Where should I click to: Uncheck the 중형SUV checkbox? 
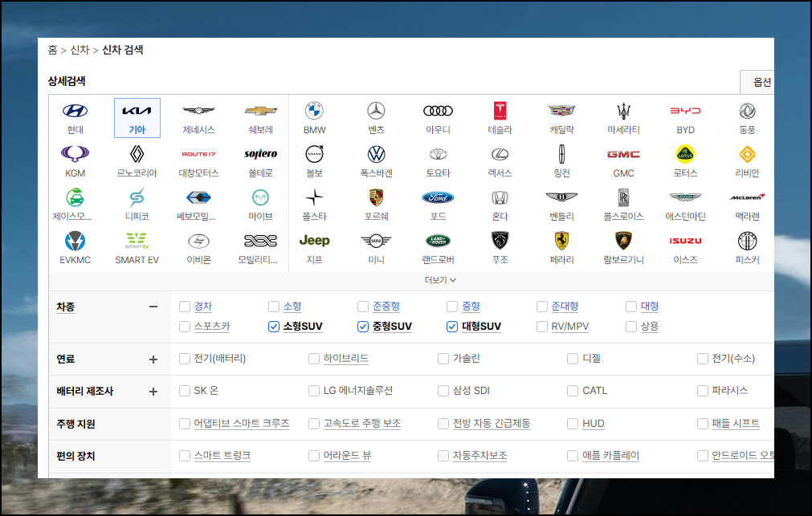tap(363, 326)
